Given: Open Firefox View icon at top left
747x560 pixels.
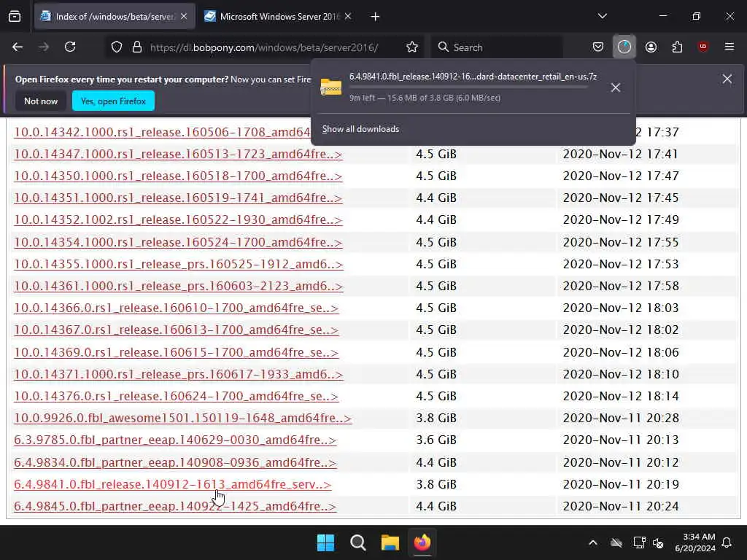Looking at the screenshot, I should pos(15,17).
